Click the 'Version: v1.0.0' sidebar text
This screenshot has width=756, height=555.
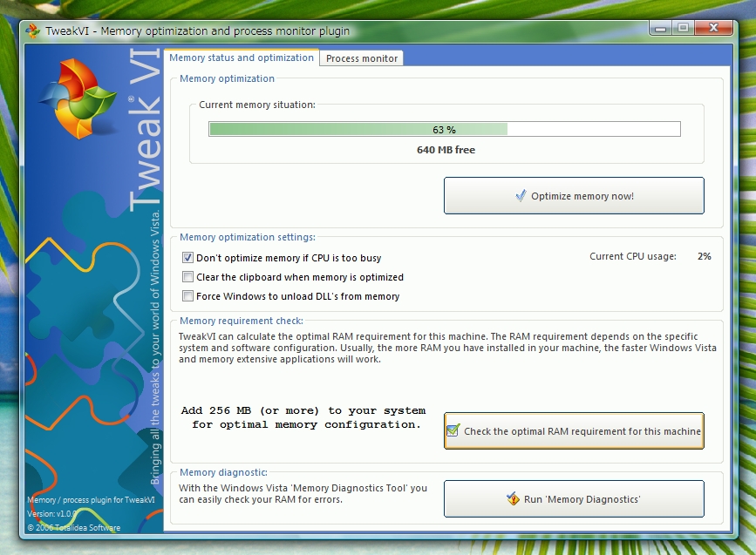coord(52,513)
